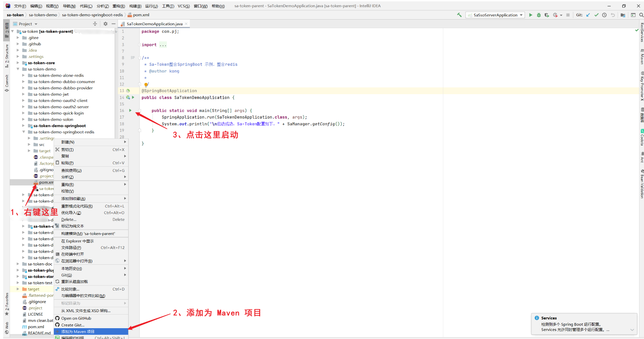Open the 文件(F) menu
Screen dimensions: 644x339
click(x=20, y=6)
